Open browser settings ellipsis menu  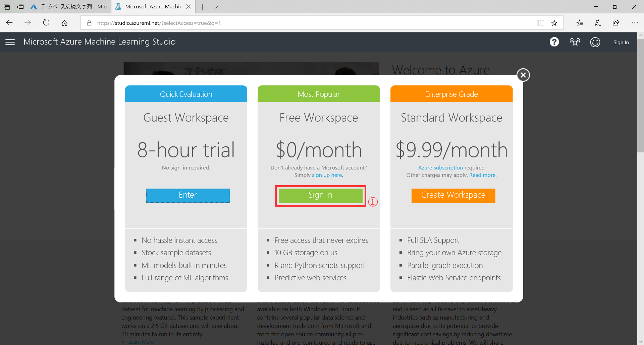tap(635, 23)
